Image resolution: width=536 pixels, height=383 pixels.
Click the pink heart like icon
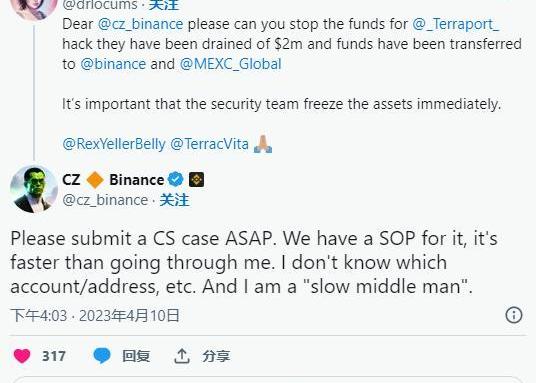[x=22, y=356]
